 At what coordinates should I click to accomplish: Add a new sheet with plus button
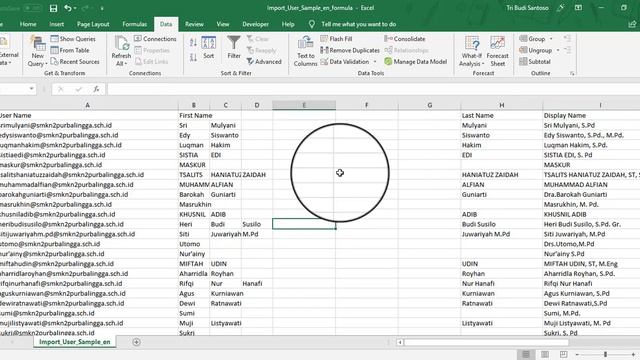click(x=136, y=342)
